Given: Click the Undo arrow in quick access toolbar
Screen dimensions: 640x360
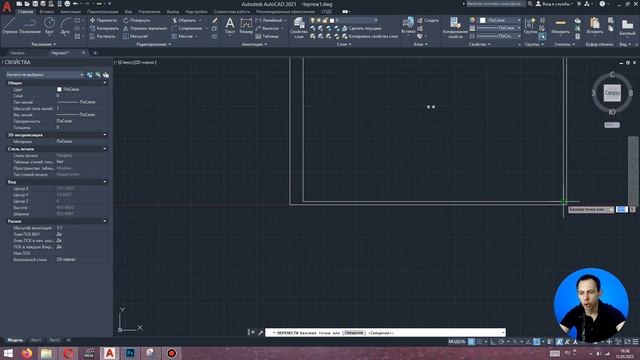Looking at the screenshot, I should (x=75, y=4).
